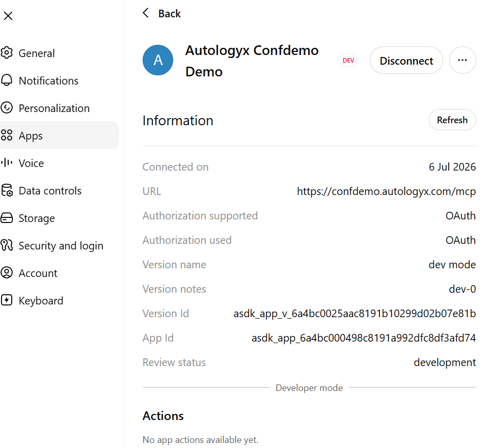
Task: Close the settings dialog with the X icon
Action: (8, 16)
